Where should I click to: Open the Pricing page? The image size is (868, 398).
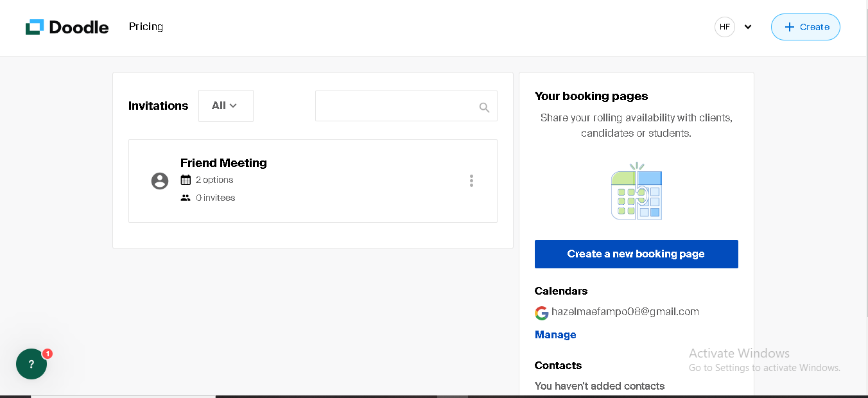(x=146, y=27)
